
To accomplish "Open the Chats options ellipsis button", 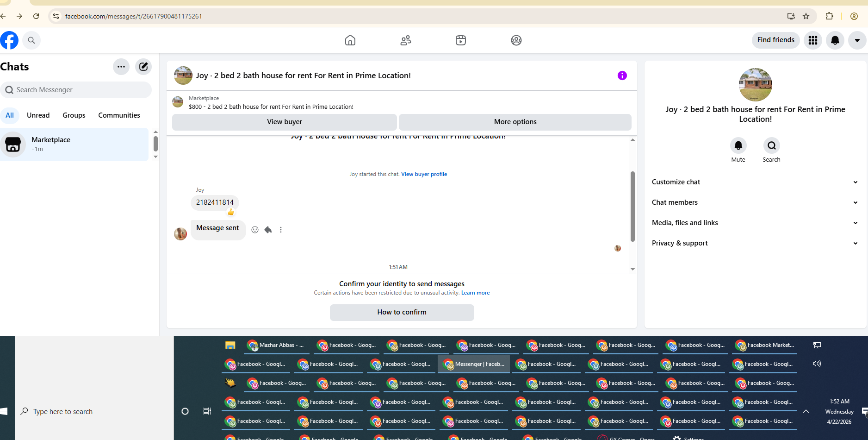I will (x=121, y=67).
